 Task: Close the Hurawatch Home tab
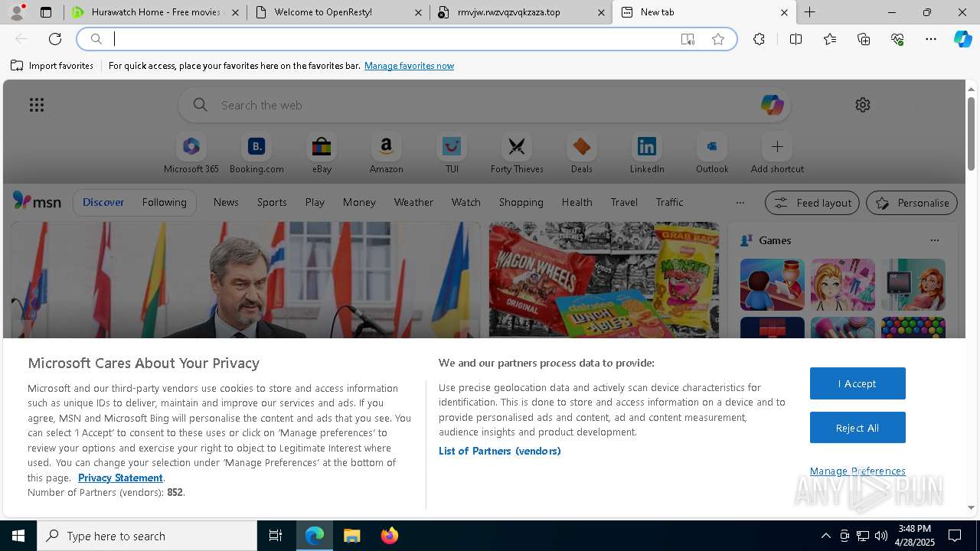click(x=235, y=12)
